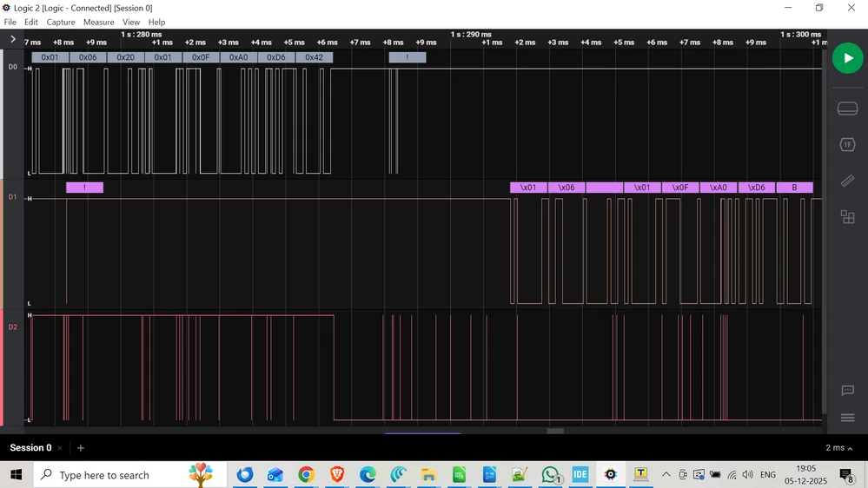Click the '!' error bubble on D1
The image size is (868, 488).
coord(84,188)
